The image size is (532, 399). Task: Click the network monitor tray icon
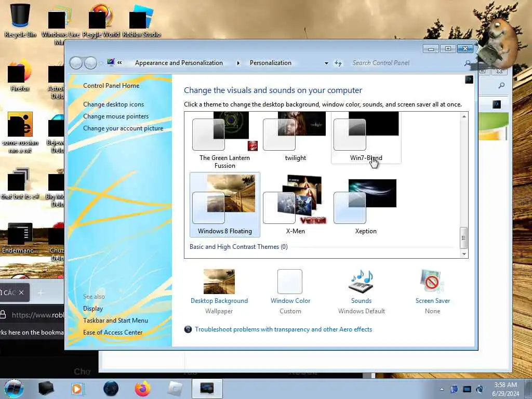[x=467, y=389]
